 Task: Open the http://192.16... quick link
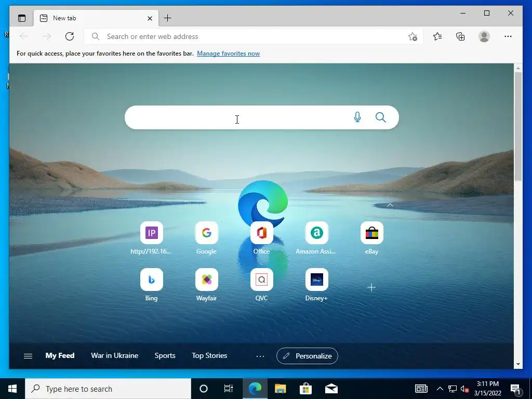coord(151,238)
